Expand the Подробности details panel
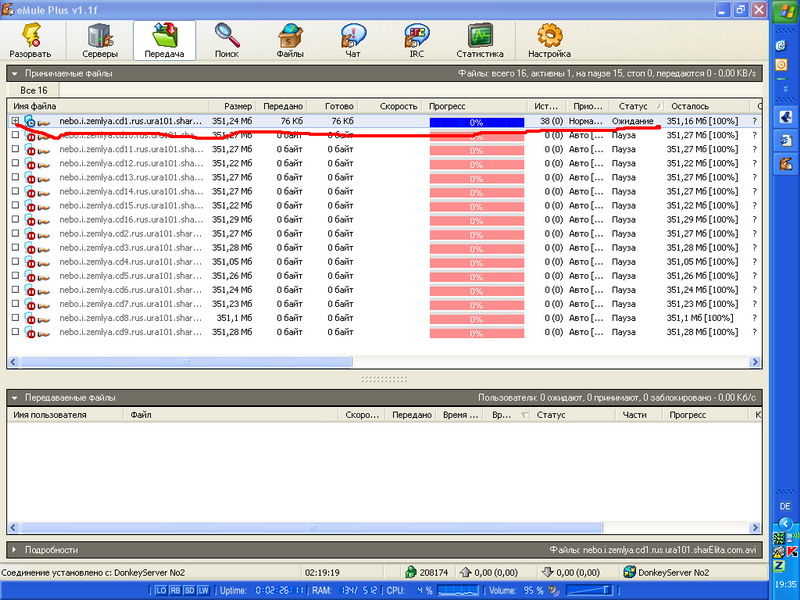 pos(15,550)
